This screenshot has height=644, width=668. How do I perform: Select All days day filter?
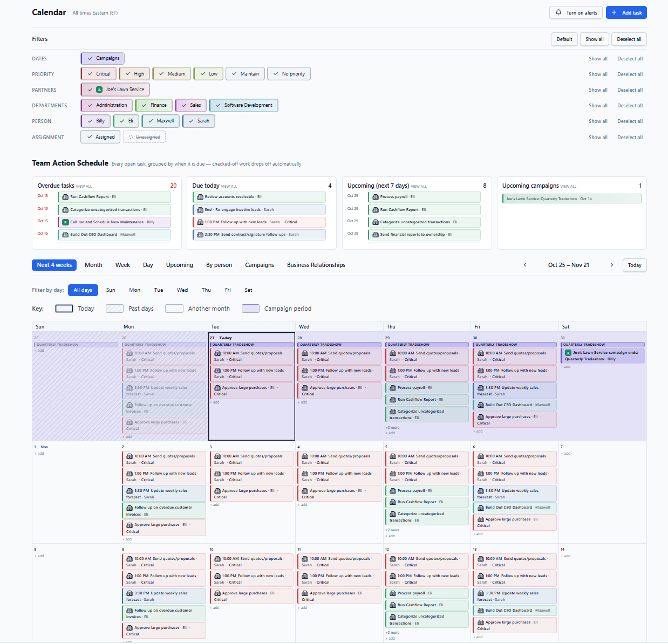[x=83, y=290]
